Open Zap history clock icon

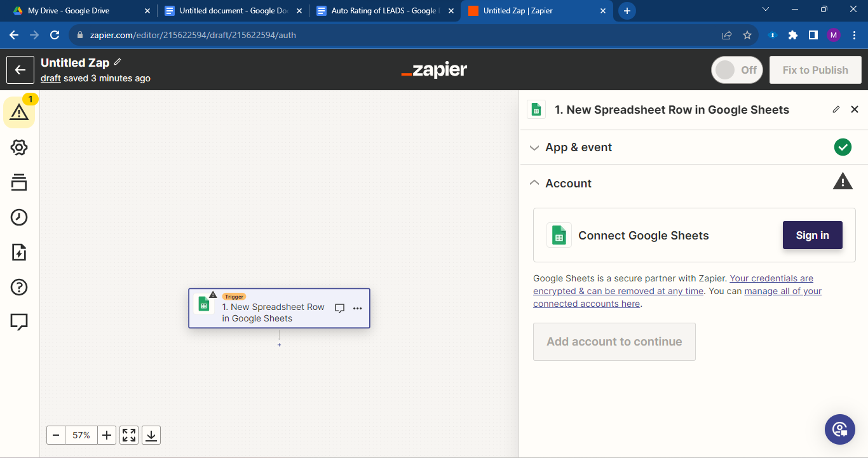[19, 217]
